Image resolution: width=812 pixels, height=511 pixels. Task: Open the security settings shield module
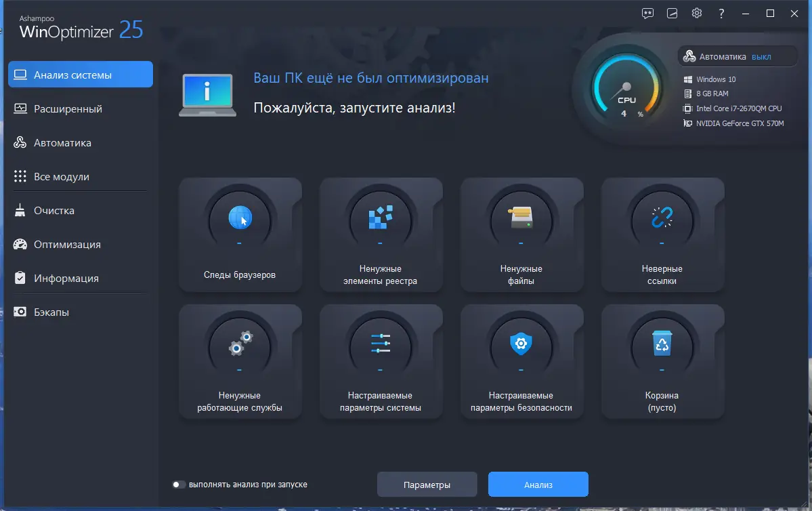pyautogui.click(x=521, y=361)
